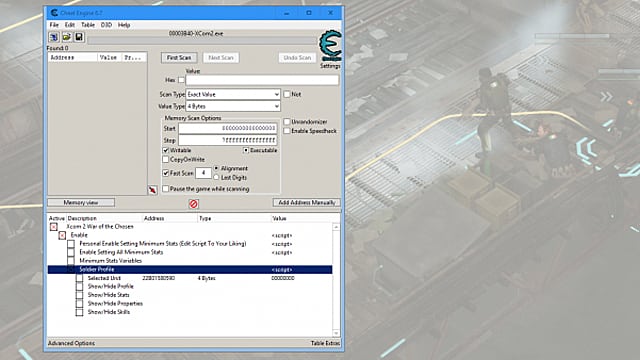This screenshot has height=360, width=640.
Task: Toggle the Executable checkbox
Action: (246, 150)
